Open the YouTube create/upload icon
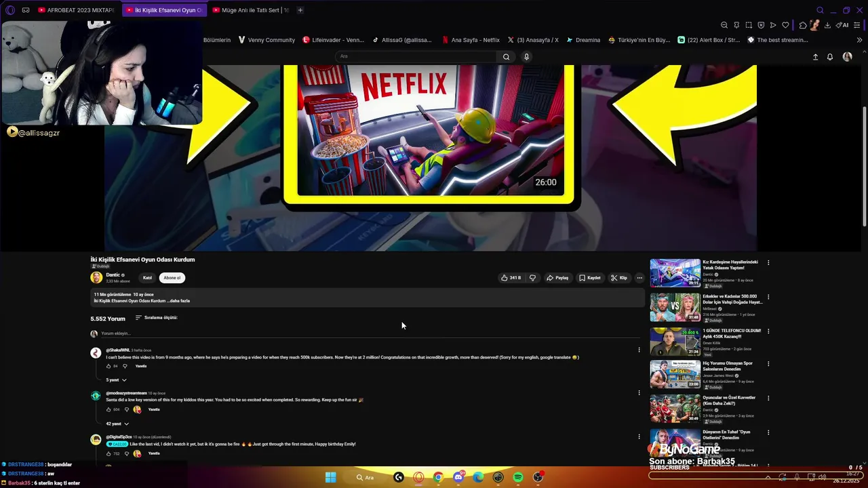 click(815, 57)
